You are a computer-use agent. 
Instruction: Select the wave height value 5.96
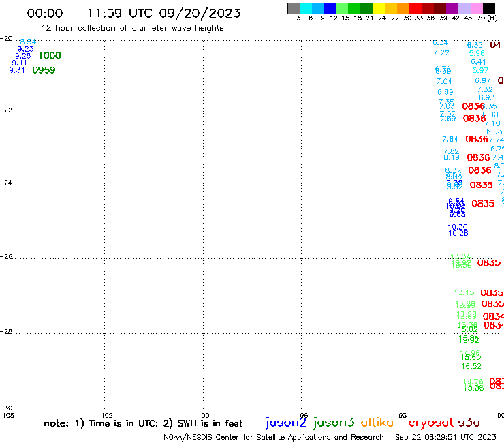coord(477,53)
